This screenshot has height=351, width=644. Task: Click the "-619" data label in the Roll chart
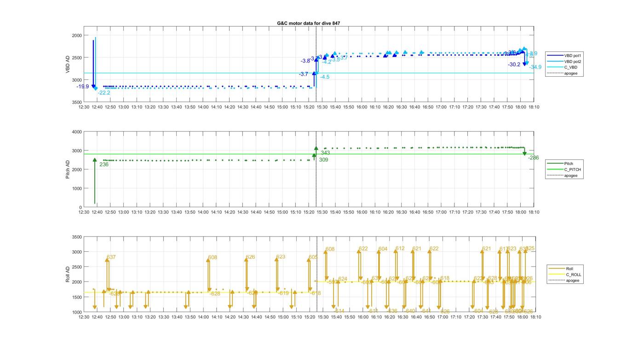point(283,293)
